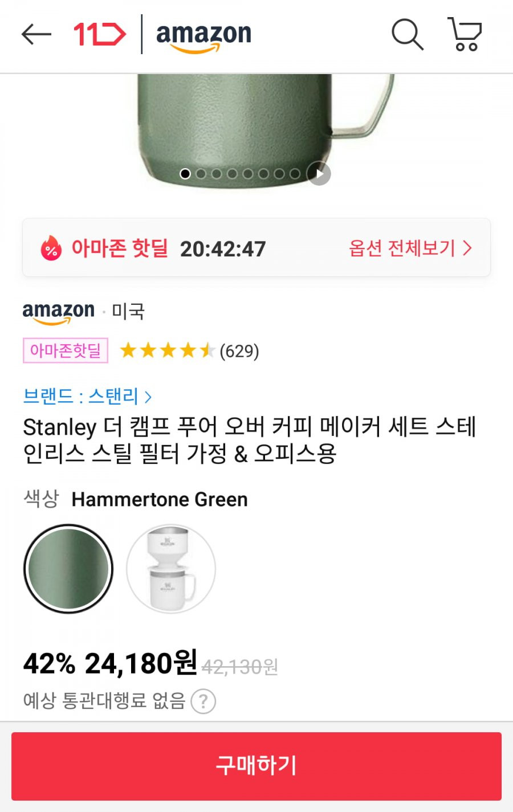This screenshot has width=513, height=812.
Task: Tap Amazon 미국 seller label
Action: [x=84, y=311]
